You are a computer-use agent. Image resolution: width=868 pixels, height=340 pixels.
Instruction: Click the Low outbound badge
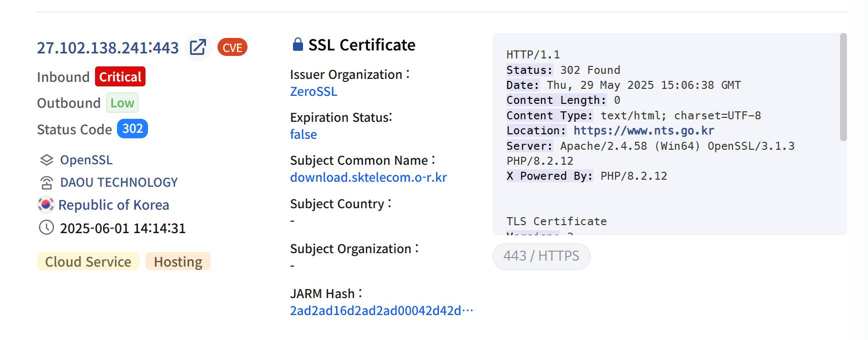(122, 103)
